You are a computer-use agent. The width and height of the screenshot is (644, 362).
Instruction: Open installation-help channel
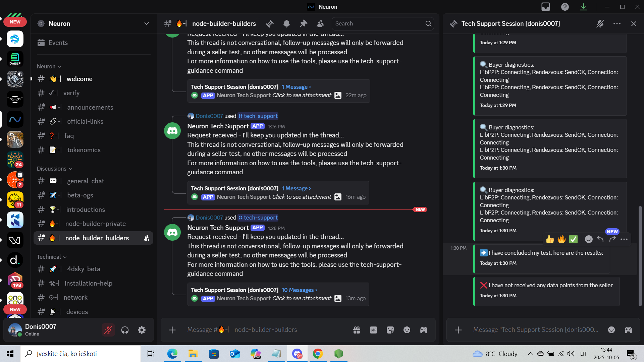coord(94,283)
